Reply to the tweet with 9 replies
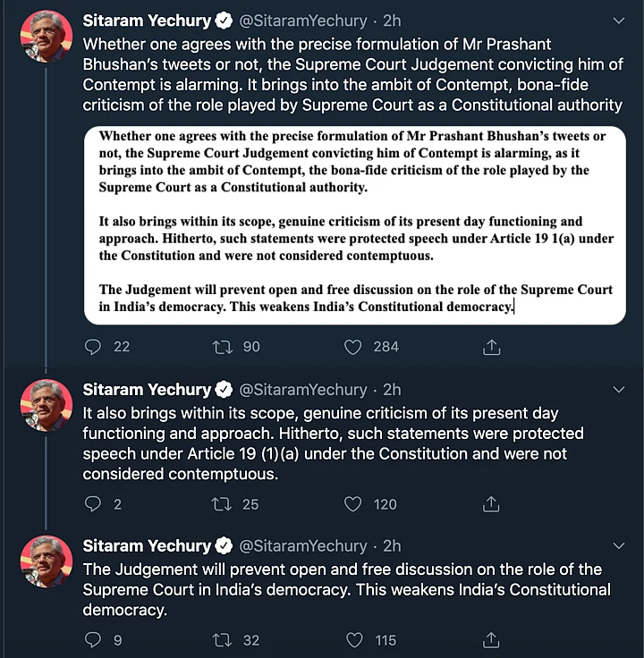 [93, 640]
